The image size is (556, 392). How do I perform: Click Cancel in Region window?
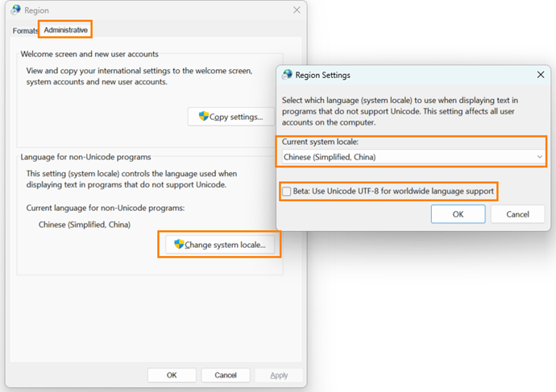[x=226, y=375]
